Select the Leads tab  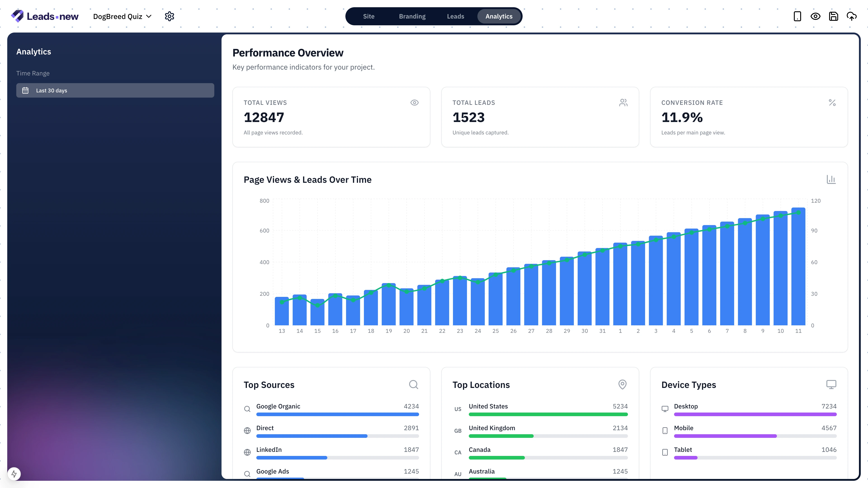455,16
